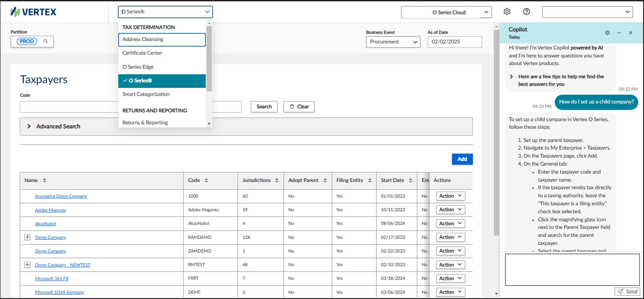Click the Vertex logo
Image resolution: width=644 pixels, height=299 pixels.
click(x=33, y=12)
